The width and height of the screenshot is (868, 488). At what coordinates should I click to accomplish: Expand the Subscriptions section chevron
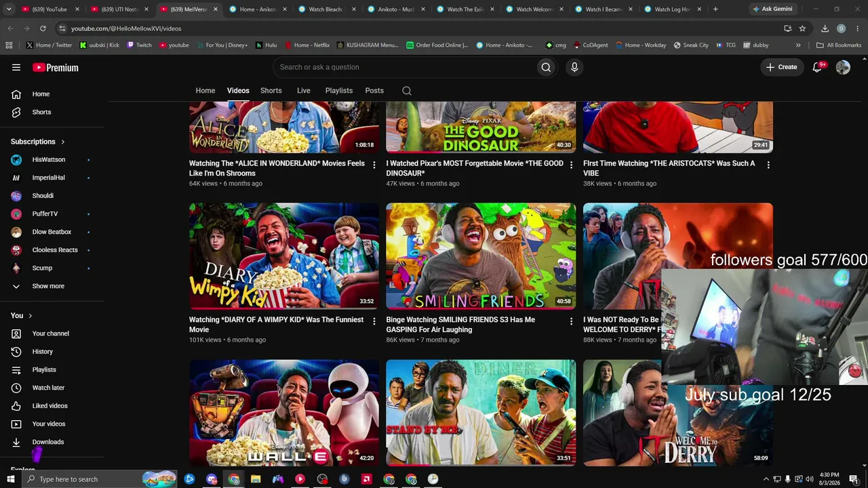[x=63, y=142]
